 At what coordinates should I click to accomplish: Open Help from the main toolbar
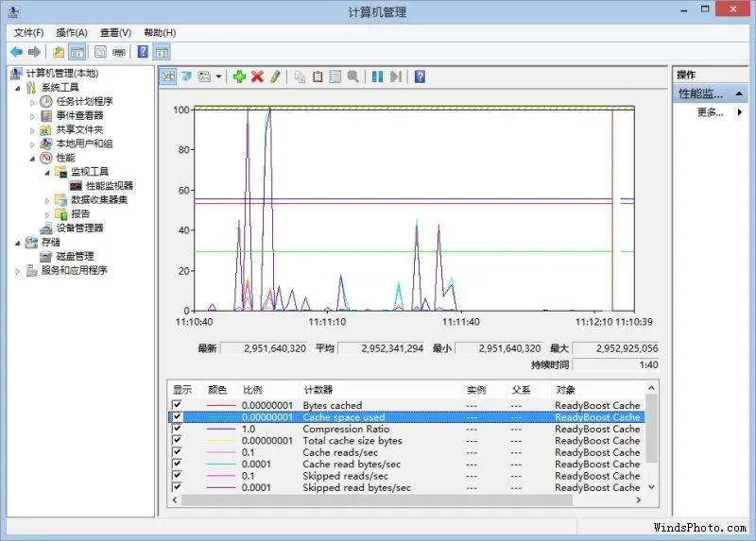tap(143, 52)
